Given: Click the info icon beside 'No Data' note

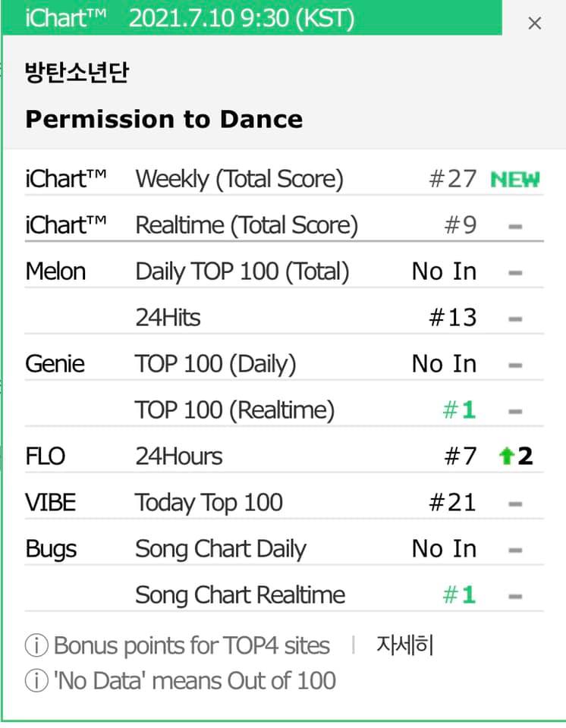Looking at the screenshot, I should (36, 680).
